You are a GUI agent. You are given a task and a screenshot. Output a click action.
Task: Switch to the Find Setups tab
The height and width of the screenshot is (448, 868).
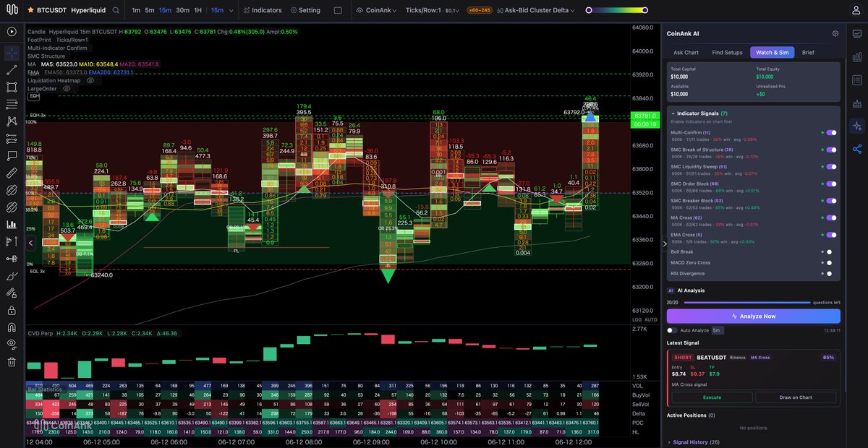(727, 52)
